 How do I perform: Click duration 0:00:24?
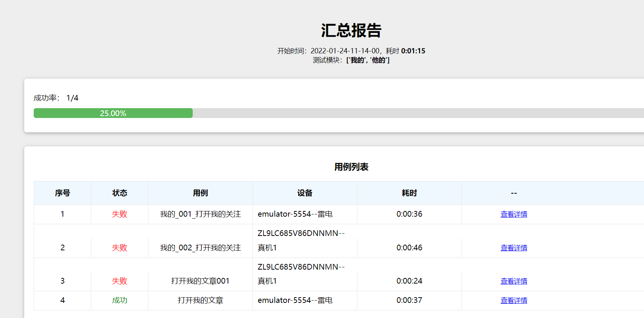coord(409,281)
